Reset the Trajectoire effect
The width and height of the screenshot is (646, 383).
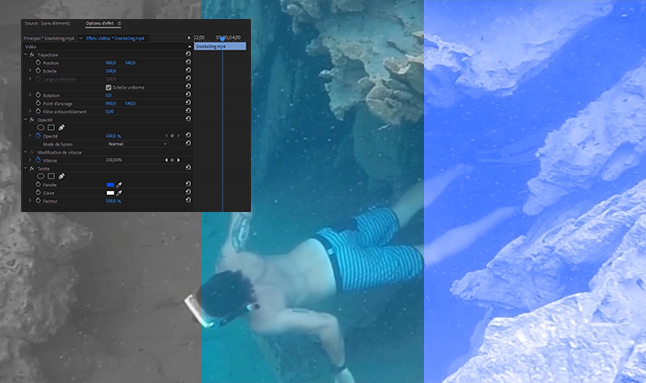coord(188,54)
